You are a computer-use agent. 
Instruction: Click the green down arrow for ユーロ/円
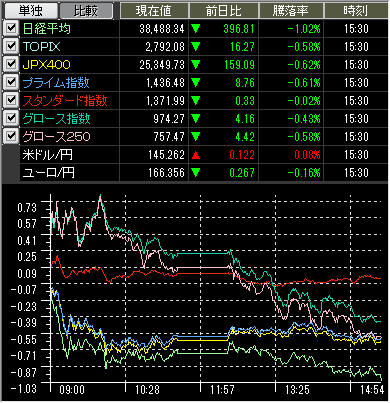point(196,173)
